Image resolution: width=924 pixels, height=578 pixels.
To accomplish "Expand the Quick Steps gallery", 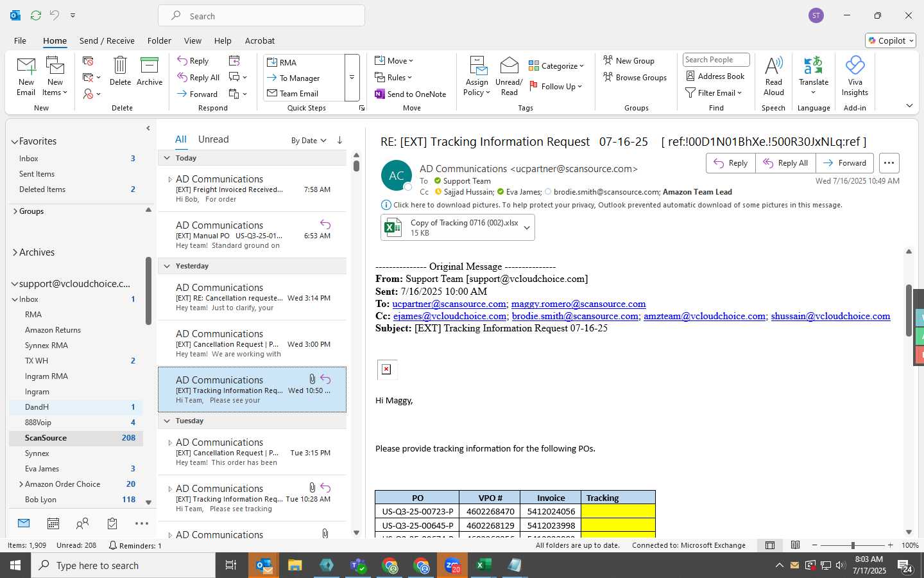I will [352, 78].
